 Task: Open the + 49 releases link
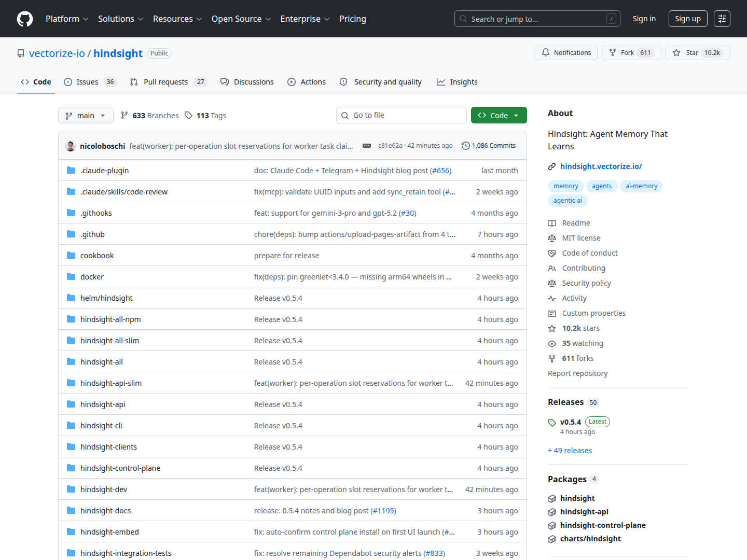[x=570, y=451]
